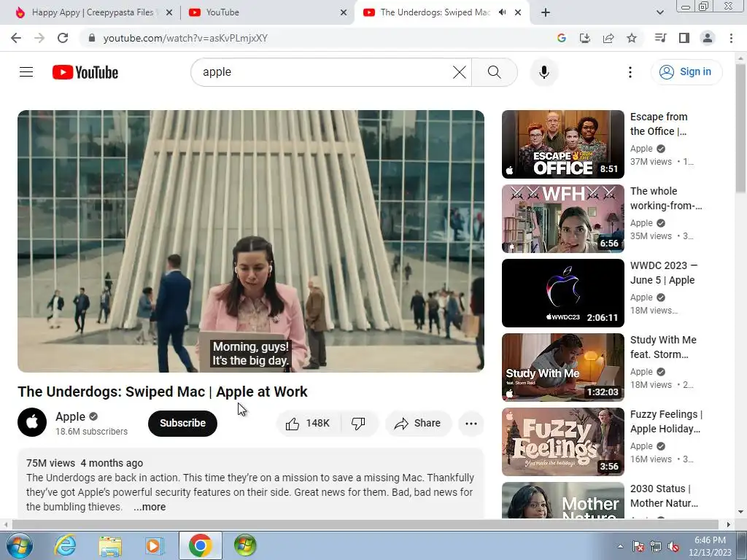Switch to the YouTube tab
The height and width of the screenshot is (560, 747).
(x=267, y=12)
